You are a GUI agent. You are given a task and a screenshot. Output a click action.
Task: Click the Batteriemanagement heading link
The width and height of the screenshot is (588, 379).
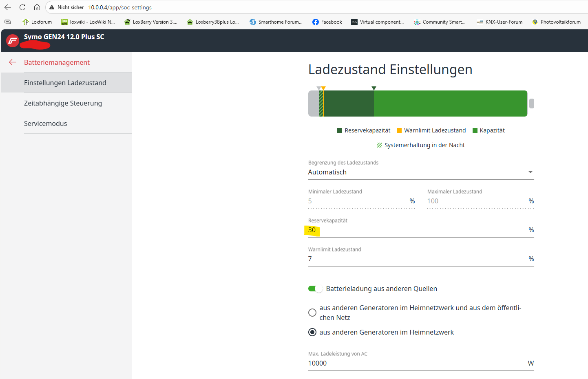[x=57, y=62]
